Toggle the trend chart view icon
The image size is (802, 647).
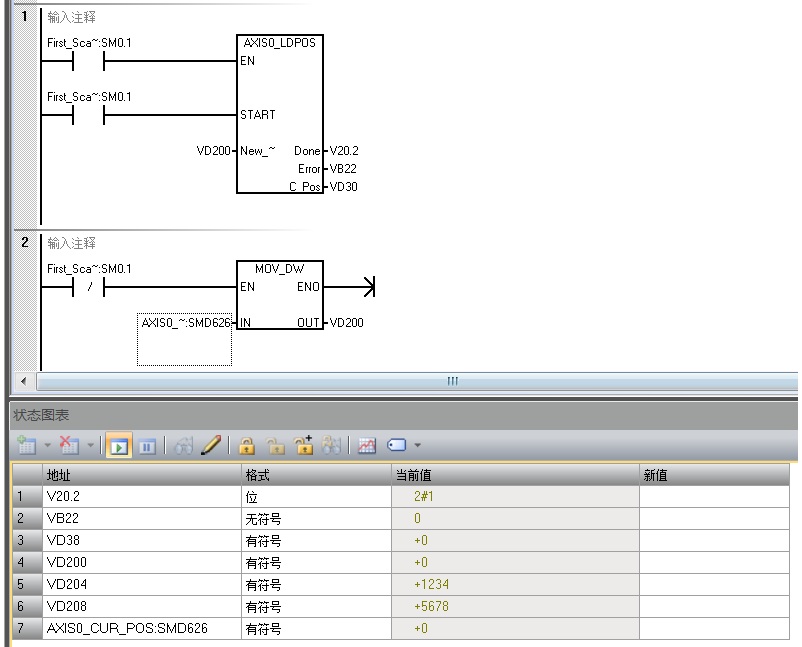click(x=367, y=446)
